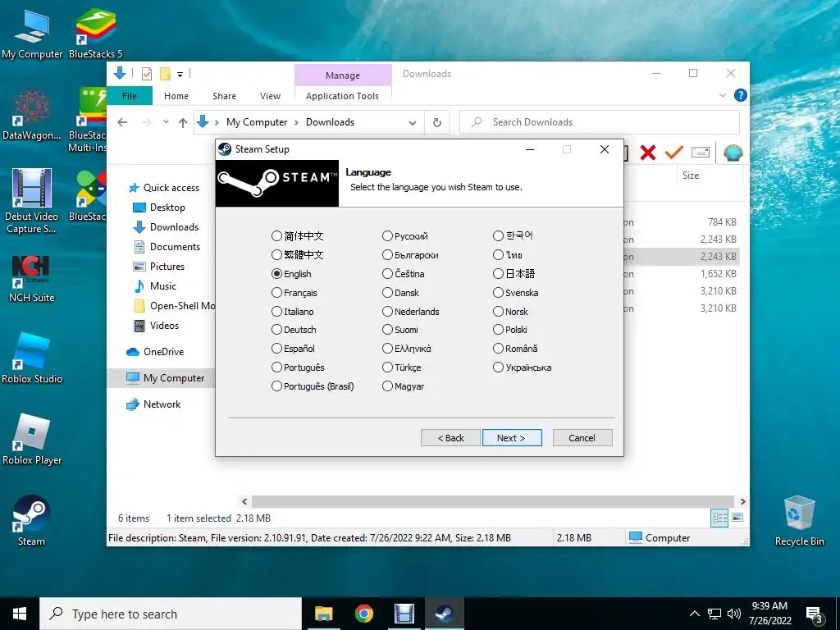
Task: Click the New Folder icon in quick access toolbar
Action: (166, 74)
